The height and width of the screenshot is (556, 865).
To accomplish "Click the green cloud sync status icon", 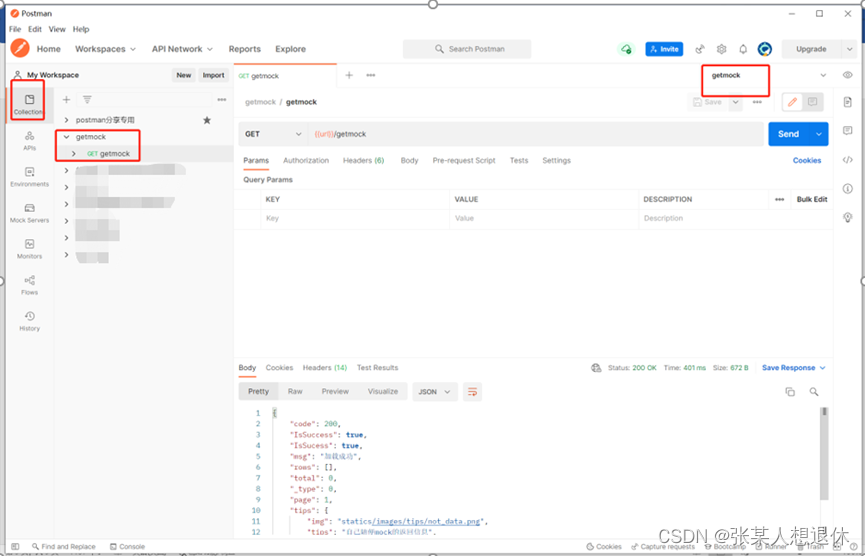I will click(x=626, y=49).
